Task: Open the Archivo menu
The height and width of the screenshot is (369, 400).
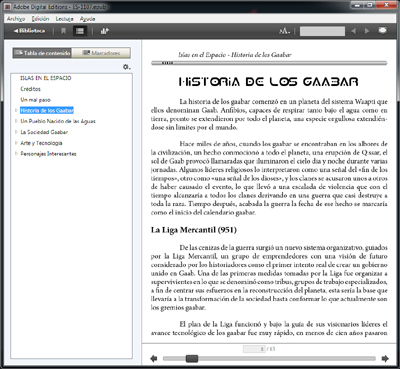Action: click(x=16, y=19)
